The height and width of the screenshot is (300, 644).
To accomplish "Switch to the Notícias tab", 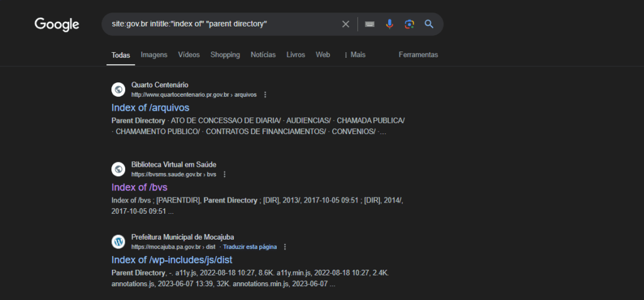I will (263, 55).
